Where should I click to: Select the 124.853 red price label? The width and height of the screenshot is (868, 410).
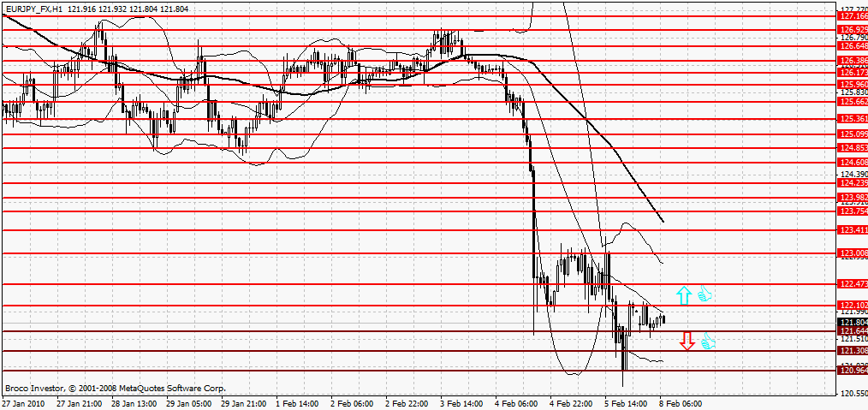(x=853, y=148)
